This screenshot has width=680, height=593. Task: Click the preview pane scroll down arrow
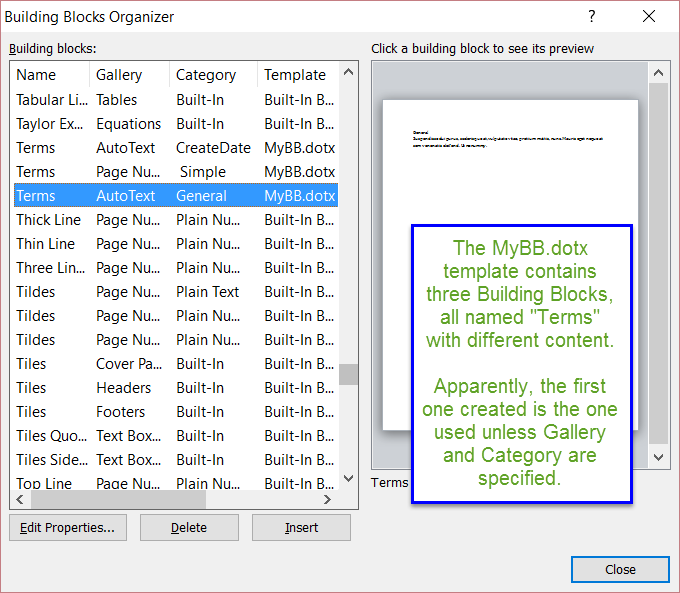tap(658, 457)
